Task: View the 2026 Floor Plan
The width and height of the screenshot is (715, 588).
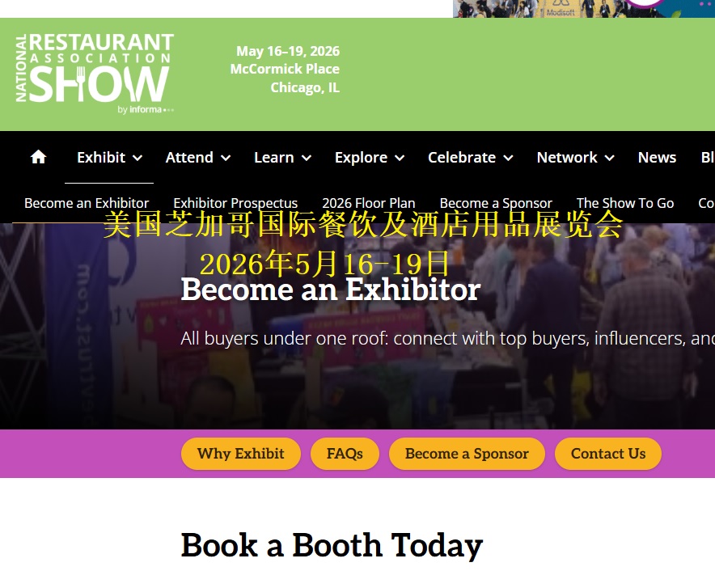Action: coord(369,203)
